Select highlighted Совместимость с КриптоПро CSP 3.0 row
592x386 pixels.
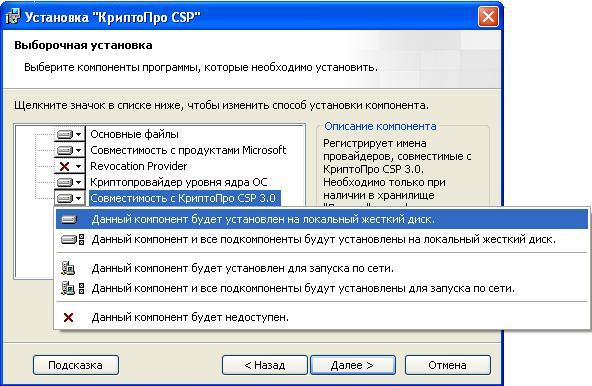[185, 198]
